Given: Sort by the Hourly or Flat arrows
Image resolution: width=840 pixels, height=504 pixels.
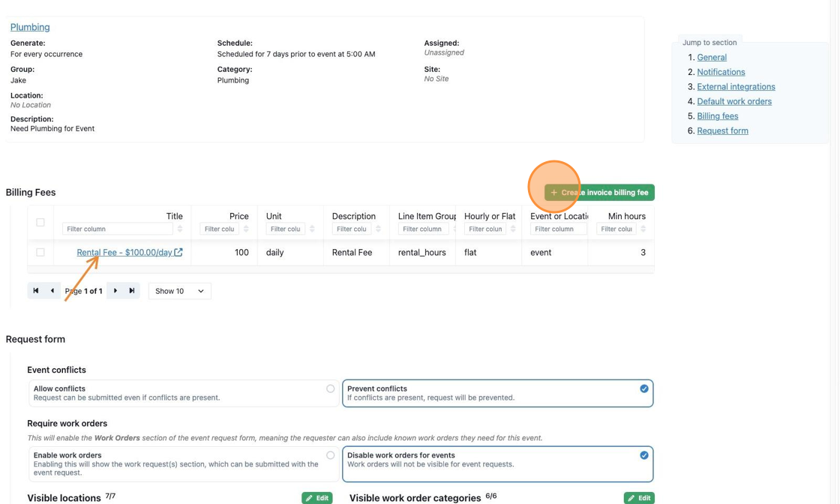Looking at the screenshot, I should point(513,229).
